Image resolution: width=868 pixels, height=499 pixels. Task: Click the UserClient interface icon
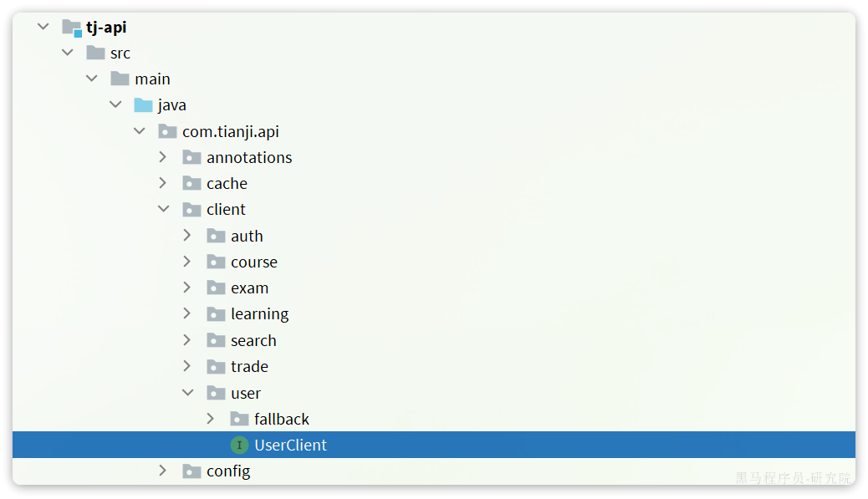click(x=239, y=445)
